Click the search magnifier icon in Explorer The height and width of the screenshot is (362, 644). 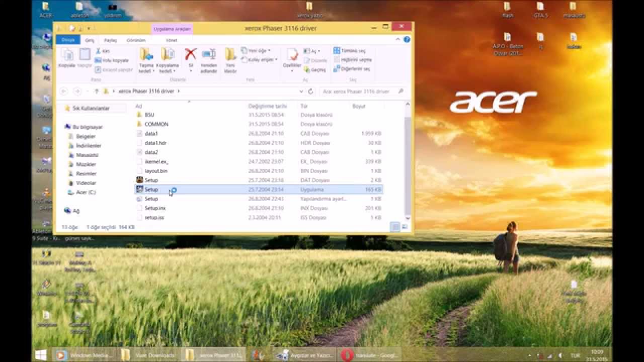pos(401,92)
